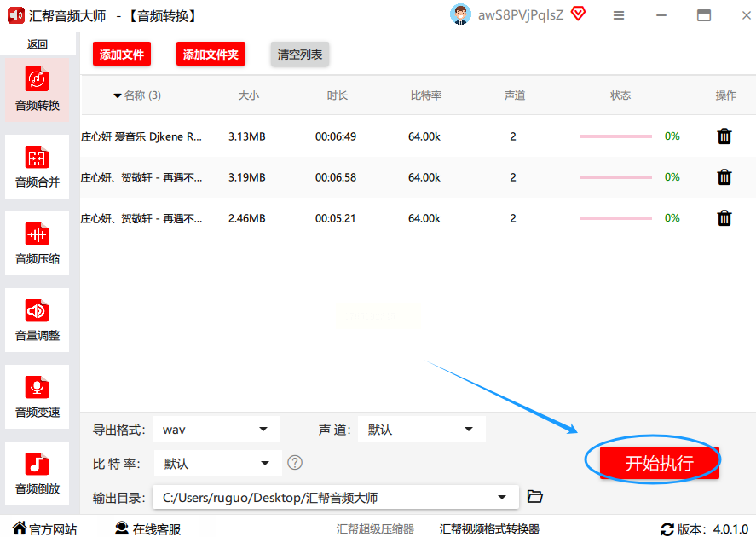This screenshot has height=537, width=756.
Task: Expand the 导出格式 wav dropdown
Action: 216,429
